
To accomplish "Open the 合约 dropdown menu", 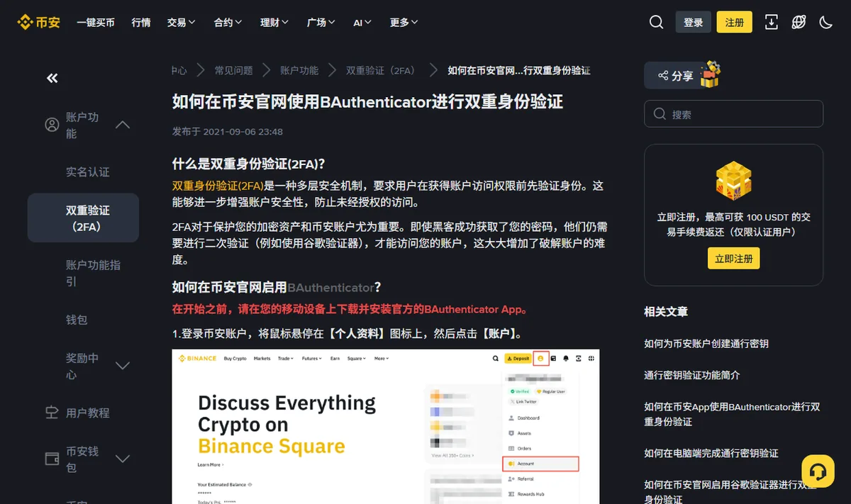I will pos(228,23).
